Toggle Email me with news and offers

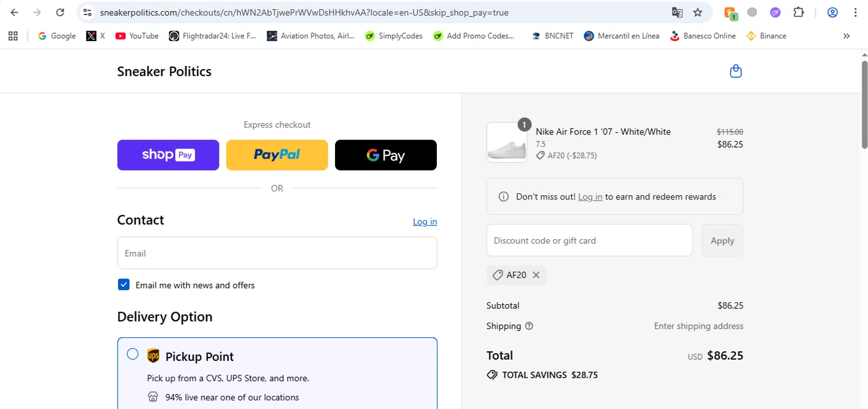point(124,284)
